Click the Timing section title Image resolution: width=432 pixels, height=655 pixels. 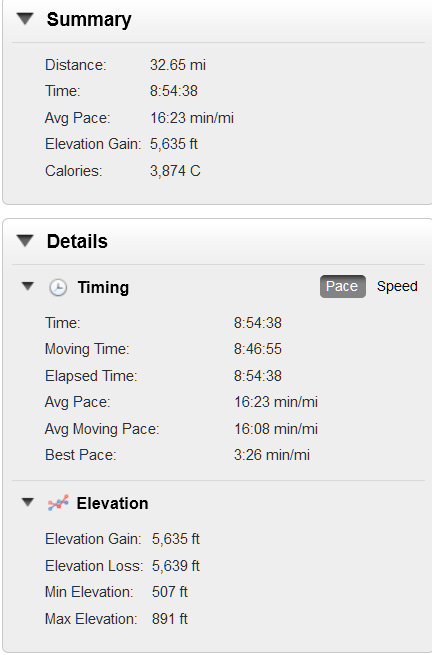point(103,288)
